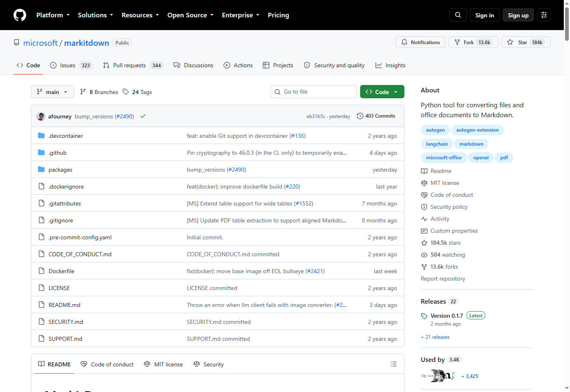Go to the GitHub homepage logo

[x=20, y=15]
